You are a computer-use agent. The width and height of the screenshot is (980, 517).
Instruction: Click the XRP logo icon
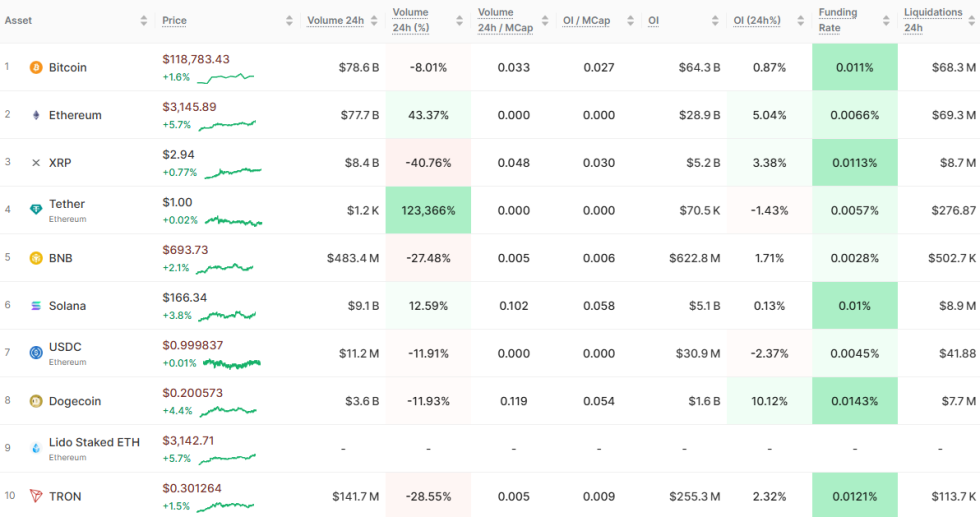point(36,163)
